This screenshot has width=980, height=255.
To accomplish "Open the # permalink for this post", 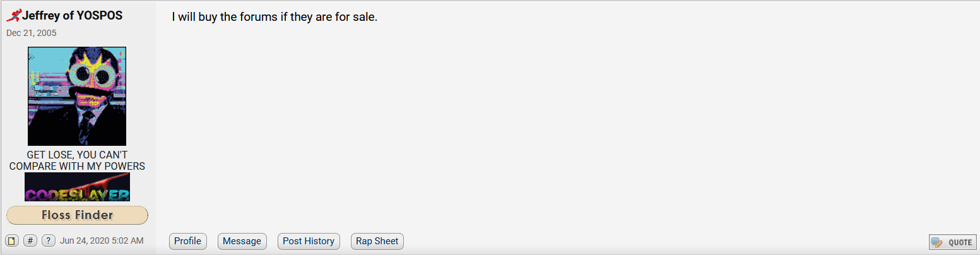I will (x=30, y=240).
